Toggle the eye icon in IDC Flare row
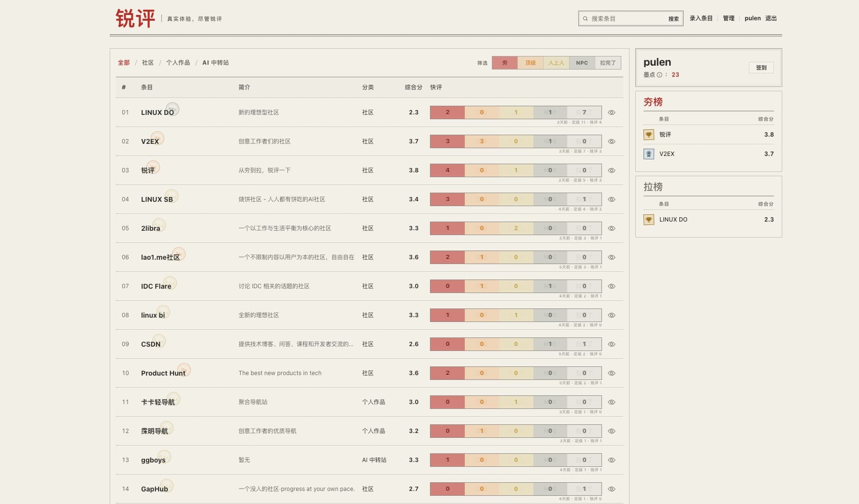The height and width of the screenshot is (504, 859). coord(612,286)
